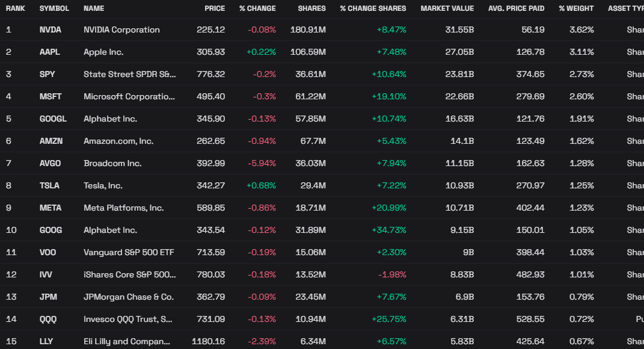Screen dimensions: 644x349
Task: Sort by the RANK column header
Action: pyautogui.click(x=15, y=8)
